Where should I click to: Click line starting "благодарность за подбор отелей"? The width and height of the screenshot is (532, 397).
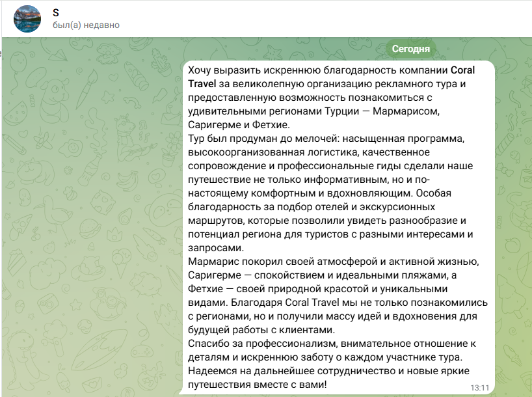(x=312, y=207)
